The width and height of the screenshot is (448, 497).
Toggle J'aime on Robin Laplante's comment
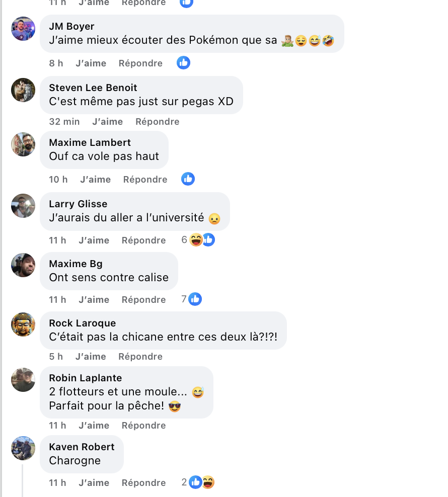click(x=94, y=426)
